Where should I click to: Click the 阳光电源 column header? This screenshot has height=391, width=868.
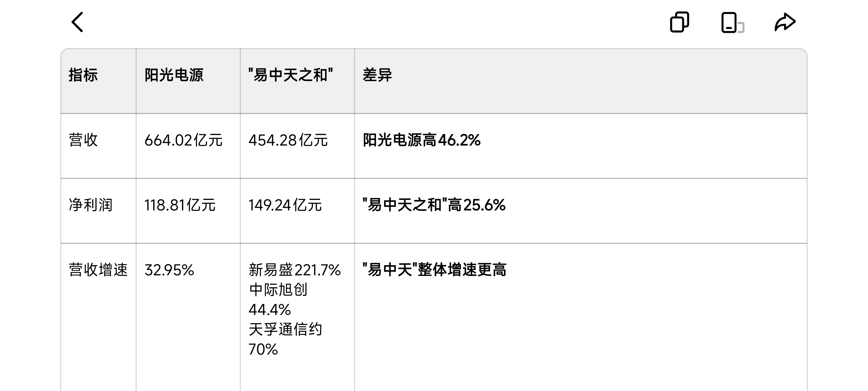(174, 75)
